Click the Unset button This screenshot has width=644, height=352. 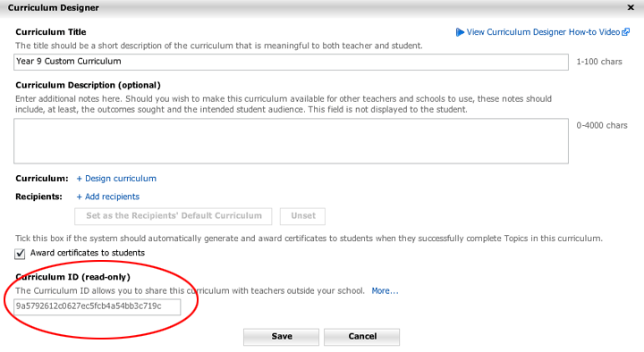tap(302, 216)
